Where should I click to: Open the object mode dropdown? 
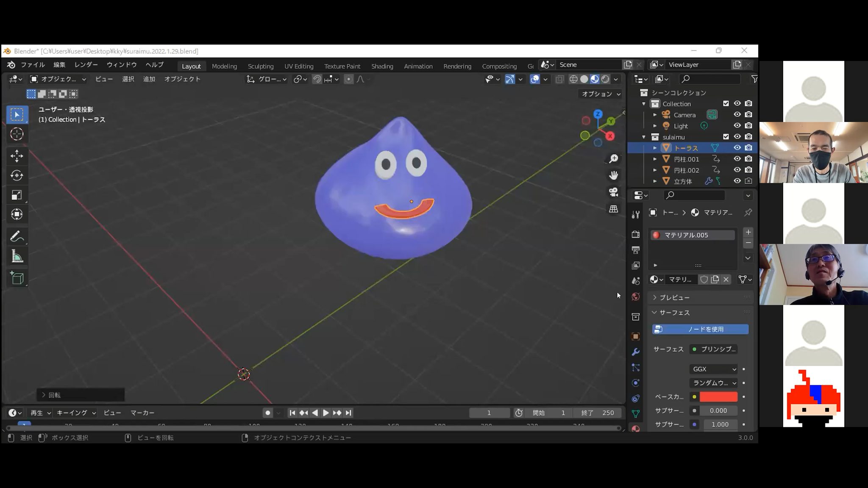(58, 79)
